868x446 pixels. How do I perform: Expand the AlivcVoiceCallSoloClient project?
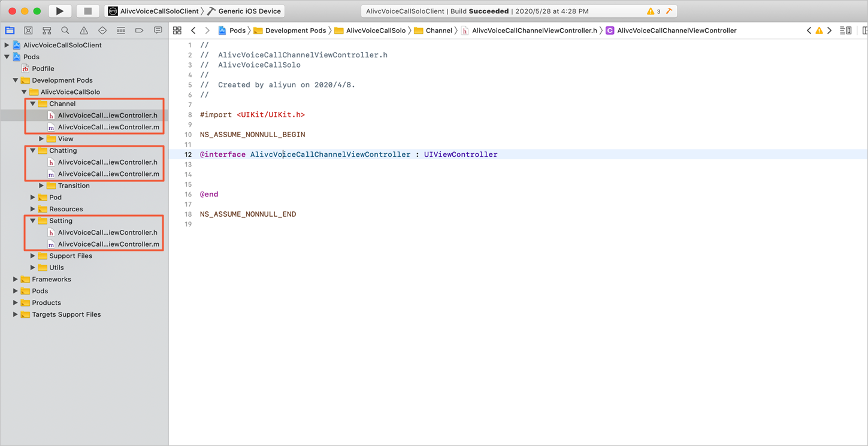pos(7,45)
